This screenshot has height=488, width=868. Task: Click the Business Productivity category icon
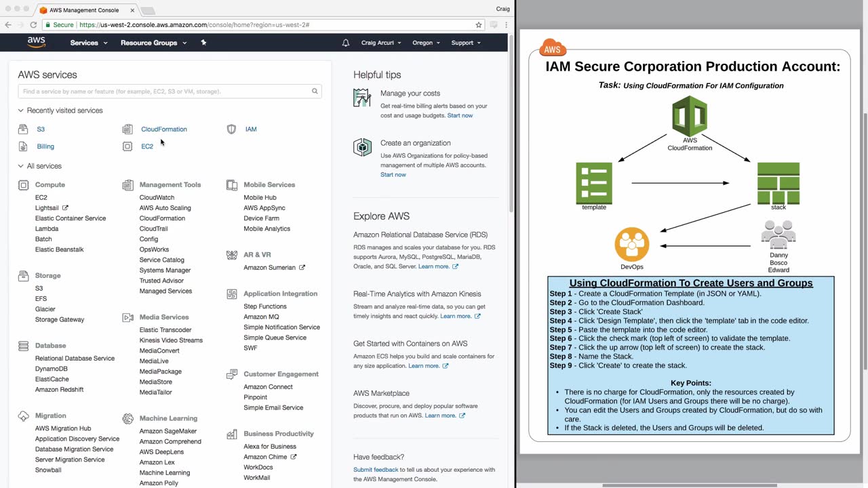(232, 434)
